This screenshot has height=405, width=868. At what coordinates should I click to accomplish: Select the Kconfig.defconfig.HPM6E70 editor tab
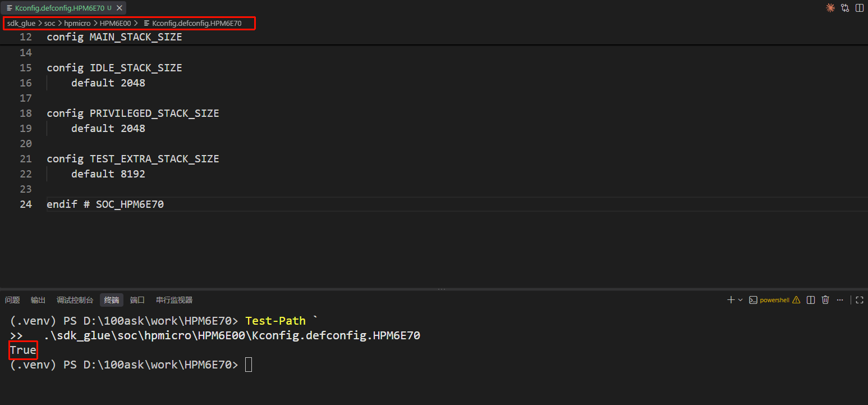[63, 8]
